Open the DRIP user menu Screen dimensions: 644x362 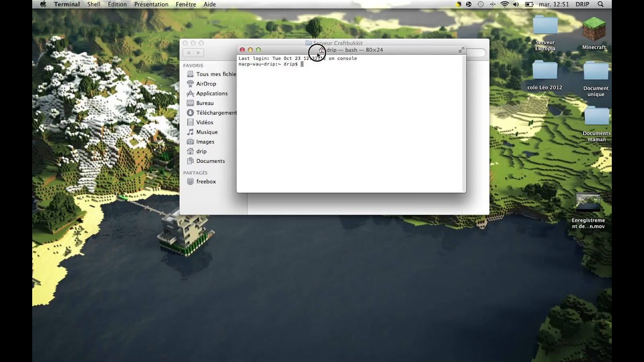(x=582, y=4)
